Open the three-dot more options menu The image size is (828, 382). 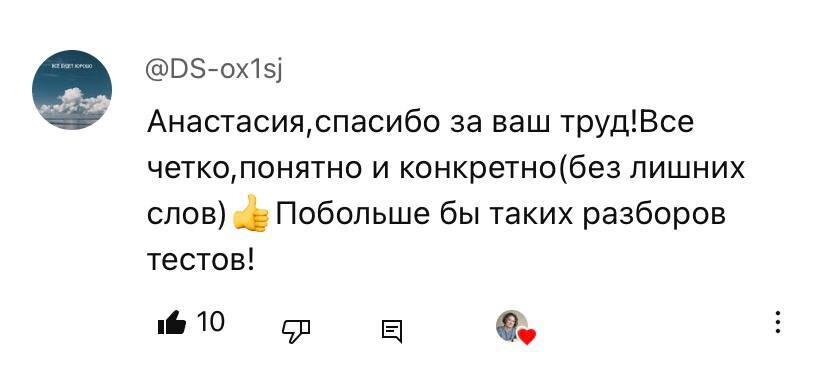(x=778, y=322)
